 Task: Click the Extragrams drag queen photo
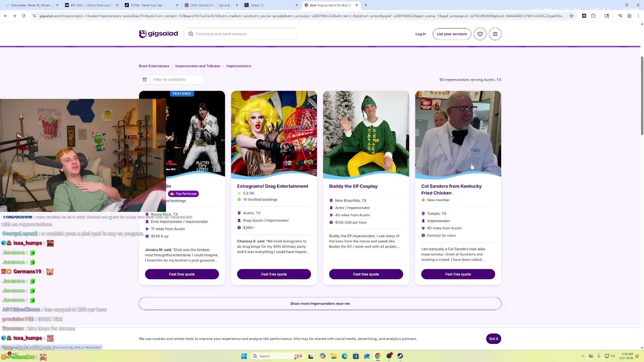click(x=274, y=133)
